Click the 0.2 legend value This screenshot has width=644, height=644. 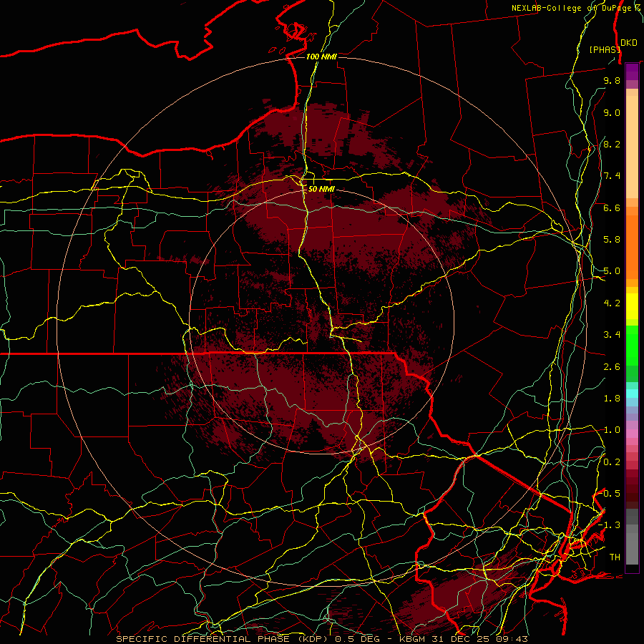pyautogui.click(x=612, y=462)
